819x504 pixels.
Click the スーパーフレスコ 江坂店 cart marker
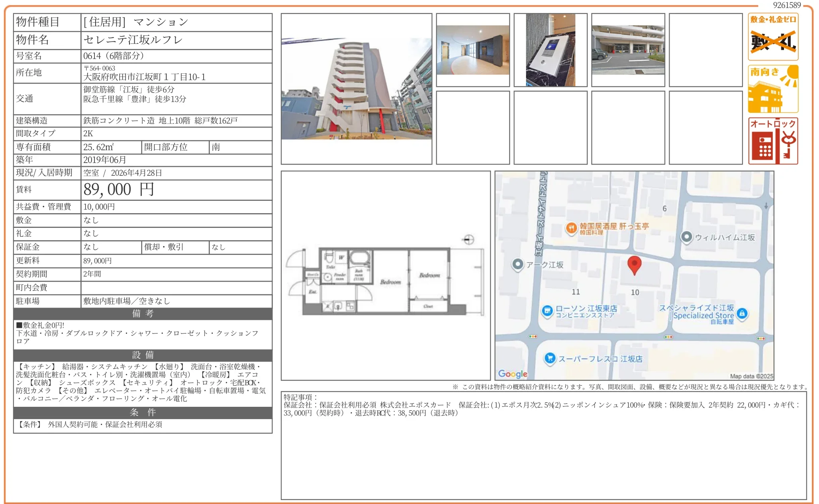[x=550, y=358]
